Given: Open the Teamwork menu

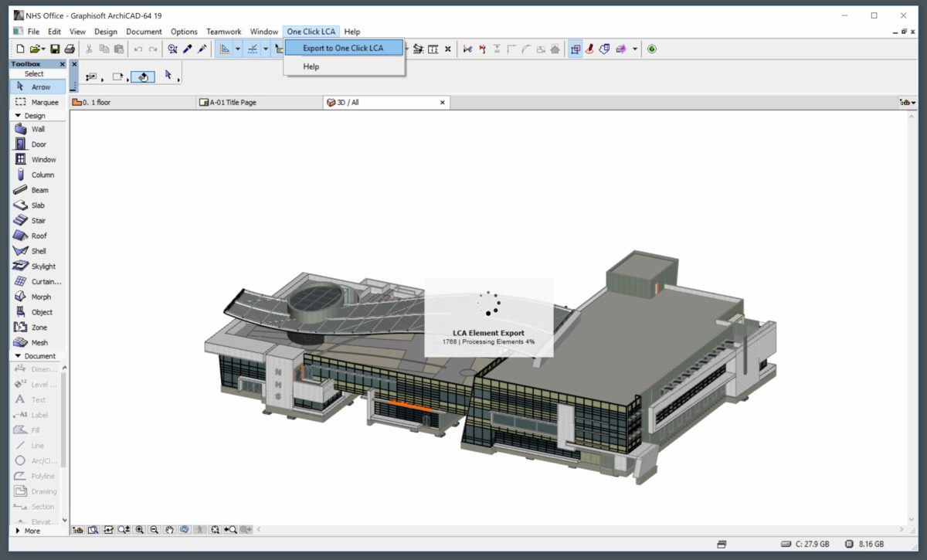Looking at the screenshot, I should pos(224,32).
